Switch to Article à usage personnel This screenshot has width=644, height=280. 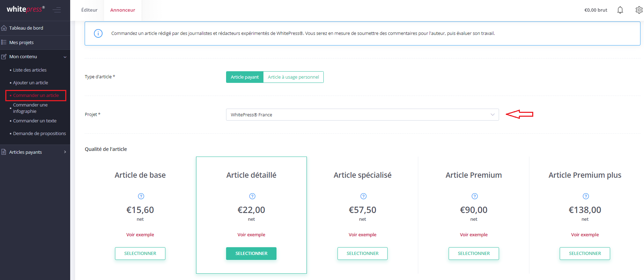[x=293, y=77]
